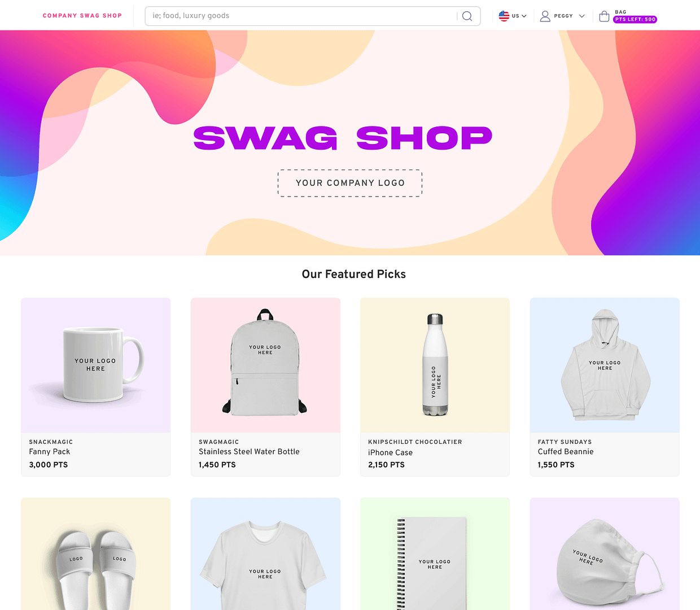700x610 pixels.
Task: Click the Company Swag Shop logo link
Action: (82, 16)
